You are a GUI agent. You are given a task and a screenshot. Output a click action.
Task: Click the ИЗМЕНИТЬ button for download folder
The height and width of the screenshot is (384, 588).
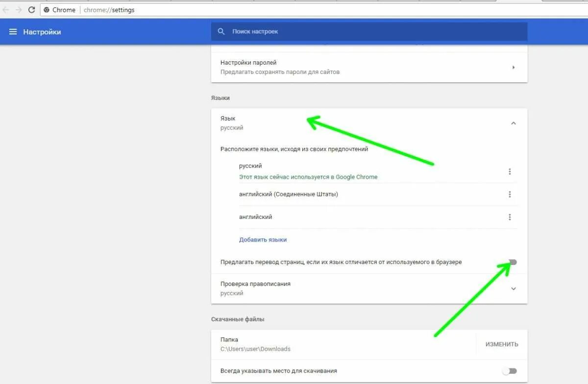(x=502, y=344)
